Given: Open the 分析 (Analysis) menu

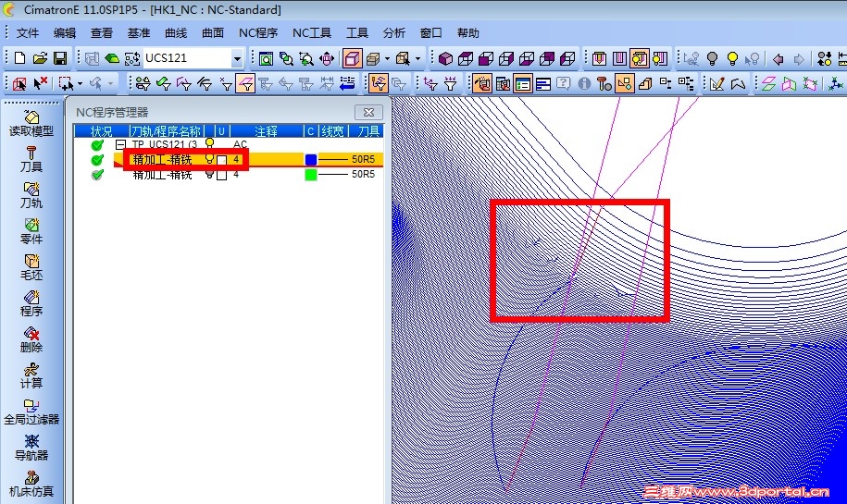Looking at the screenshot, I should 393,33.
